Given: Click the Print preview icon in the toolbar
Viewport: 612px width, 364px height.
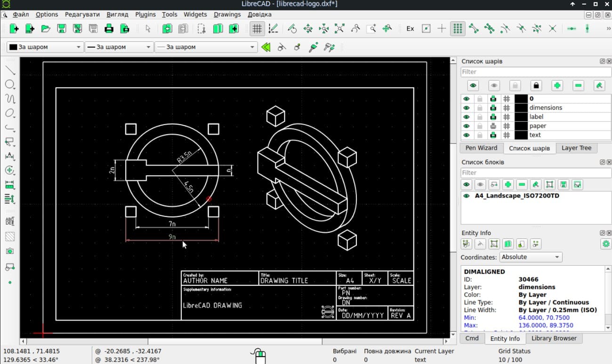Looking at the screenshot, I should (x=123, y=29).
